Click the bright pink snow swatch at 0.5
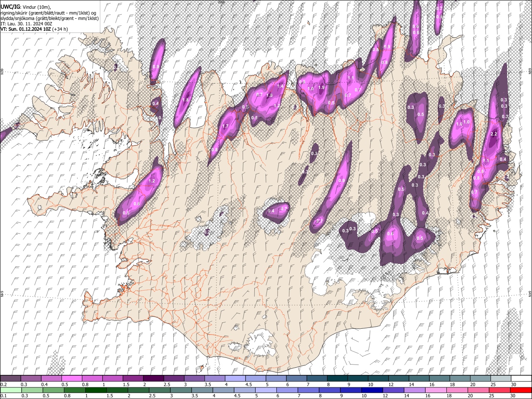The height and width of the screenshot is (399, 532). (72, 379)
